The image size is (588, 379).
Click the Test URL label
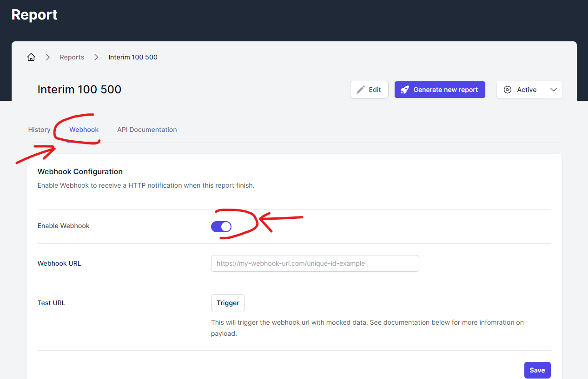[52, 303]
